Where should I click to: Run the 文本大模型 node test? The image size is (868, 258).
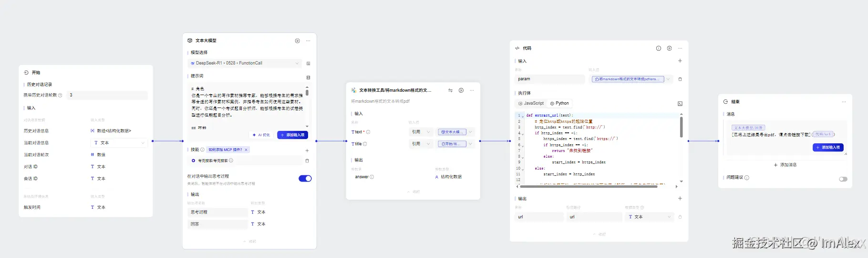pos(297,41)
